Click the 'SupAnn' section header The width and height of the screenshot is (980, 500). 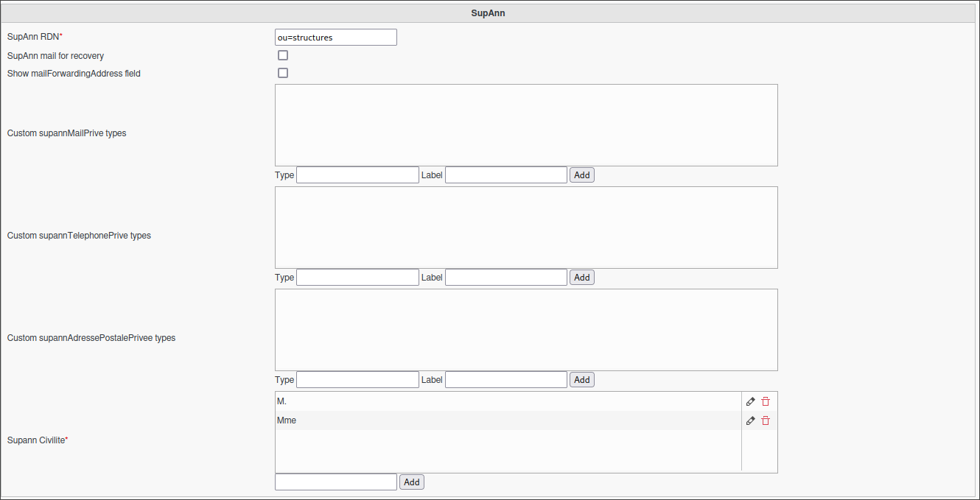tap(488, 13)
